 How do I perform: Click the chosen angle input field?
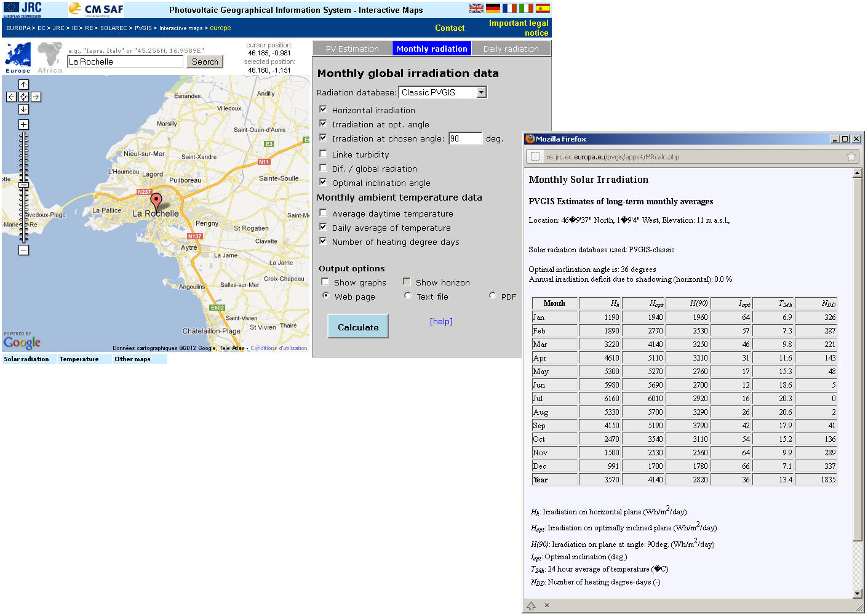465,138
